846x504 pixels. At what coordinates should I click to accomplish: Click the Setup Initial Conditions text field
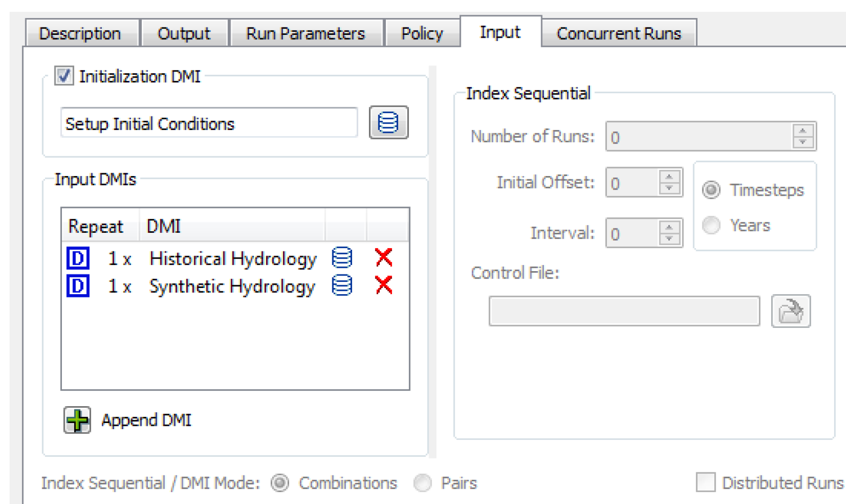[209, 123]
